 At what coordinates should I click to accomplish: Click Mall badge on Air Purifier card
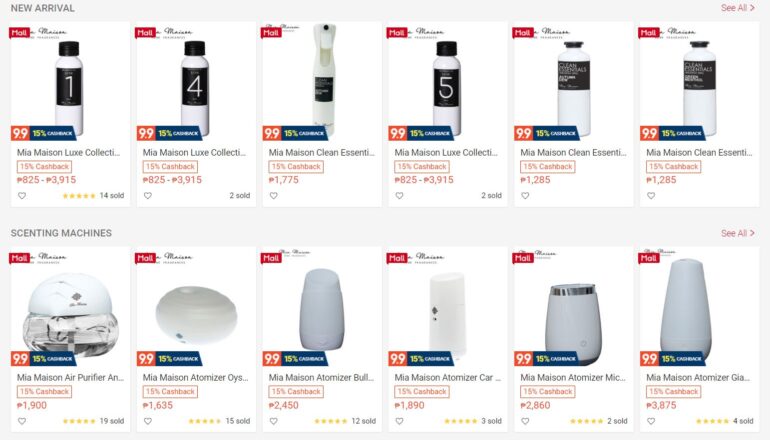click(20, 258)
